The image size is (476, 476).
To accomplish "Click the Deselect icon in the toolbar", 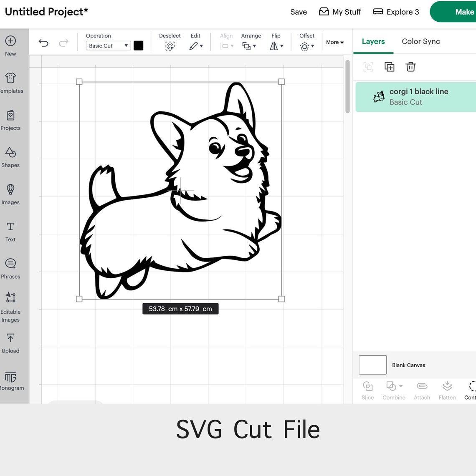I will pyautogui.click(x=170, y=46).
